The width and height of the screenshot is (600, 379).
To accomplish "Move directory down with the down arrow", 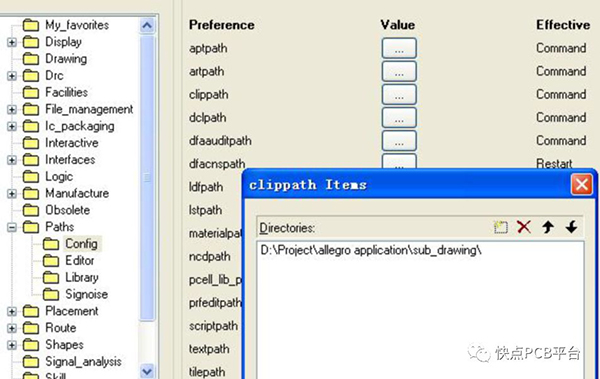I will pos(572,227).
